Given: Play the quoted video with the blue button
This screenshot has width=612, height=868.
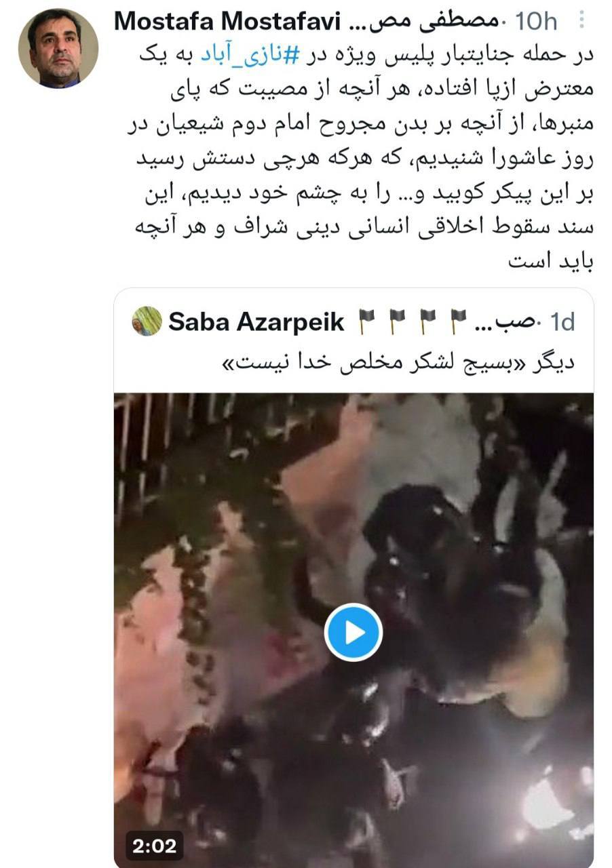Looking at the screenshot, I should tap(353, 632).
